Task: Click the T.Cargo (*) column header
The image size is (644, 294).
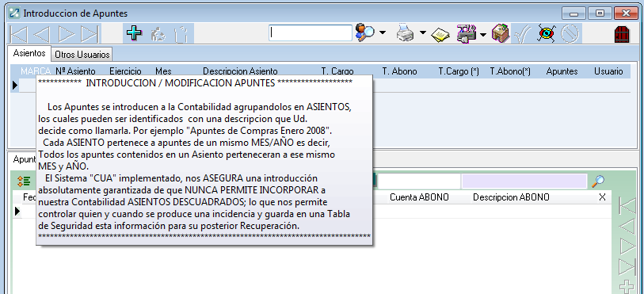Action: 459,71
